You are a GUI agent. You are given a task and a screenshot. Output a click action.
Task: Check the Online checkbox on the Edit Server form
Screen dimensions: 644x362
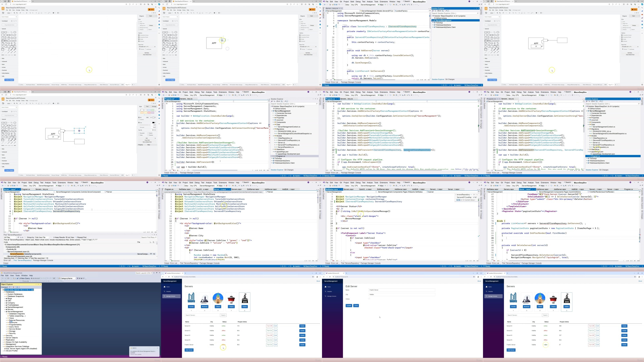click(369, 299)
